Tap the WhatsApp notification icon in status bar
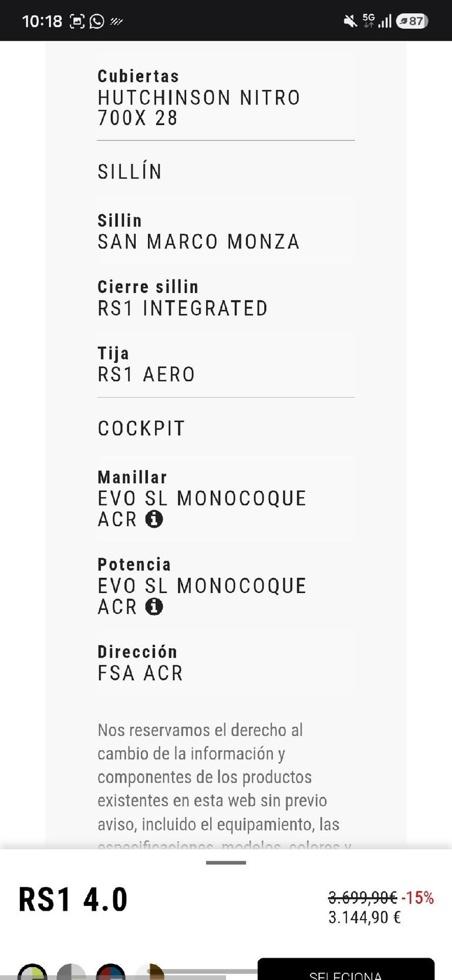 96,22
